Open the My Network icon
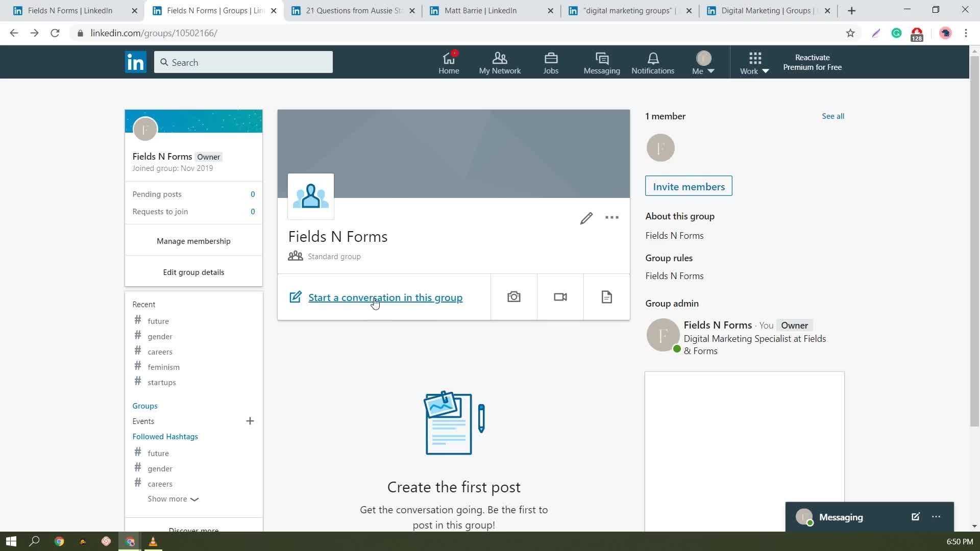The image size is (980, 551). click(499, 63)
